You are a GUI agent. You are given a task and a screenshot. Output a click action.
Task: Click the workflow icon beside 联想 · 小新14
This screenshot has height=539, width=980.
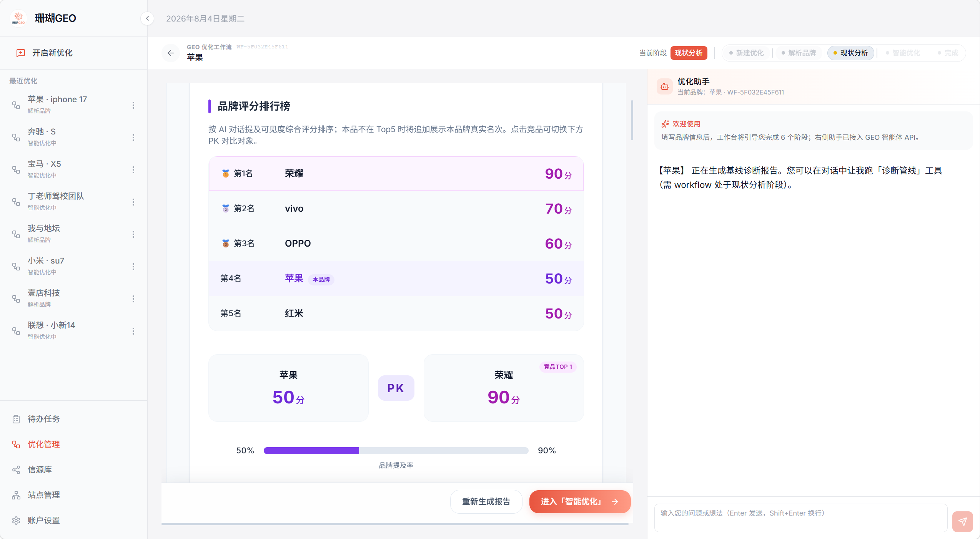point(16,331)
